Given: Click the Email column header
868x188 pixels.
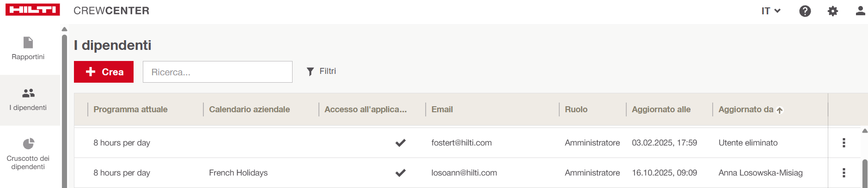Looking at the screenshot, I should coord(442,109).
